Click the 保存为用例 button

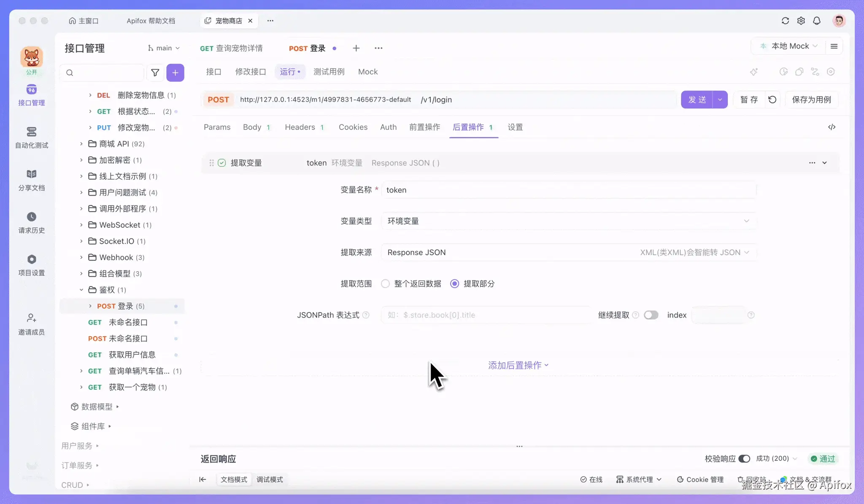811,100
